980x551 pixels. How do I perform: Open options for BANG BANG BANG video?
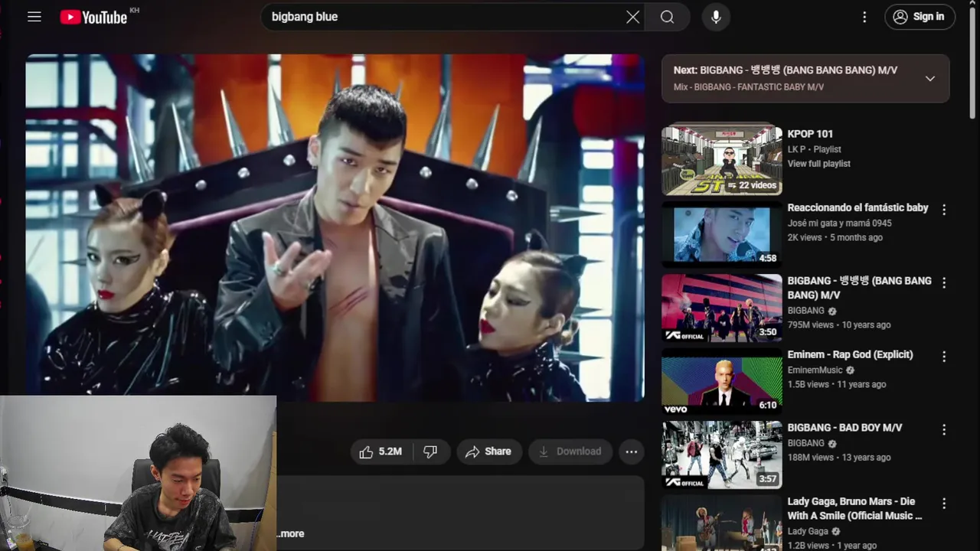point(944,283)
